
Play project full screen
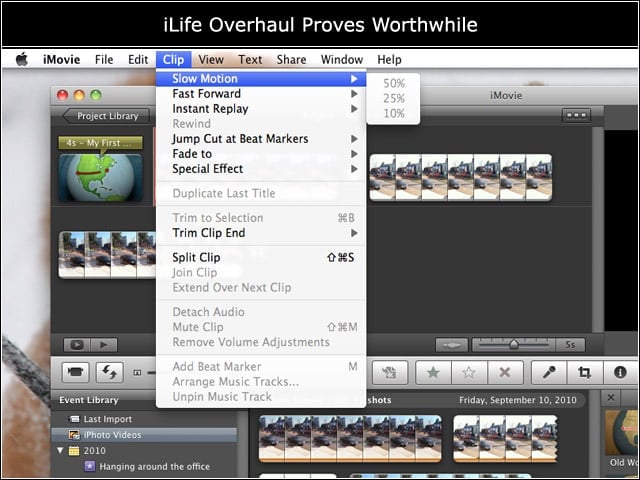point(77,345)
